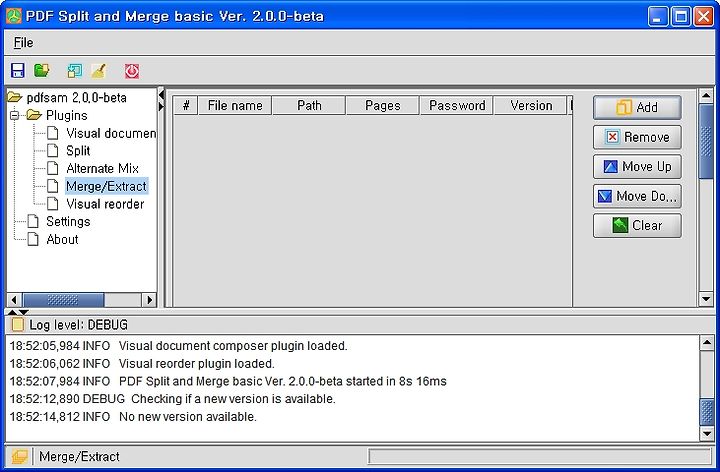Image resolution: width=720 pixels, height=472 pixels.
Task: Click the Load environment green folder icon
Action: [42, 71]
